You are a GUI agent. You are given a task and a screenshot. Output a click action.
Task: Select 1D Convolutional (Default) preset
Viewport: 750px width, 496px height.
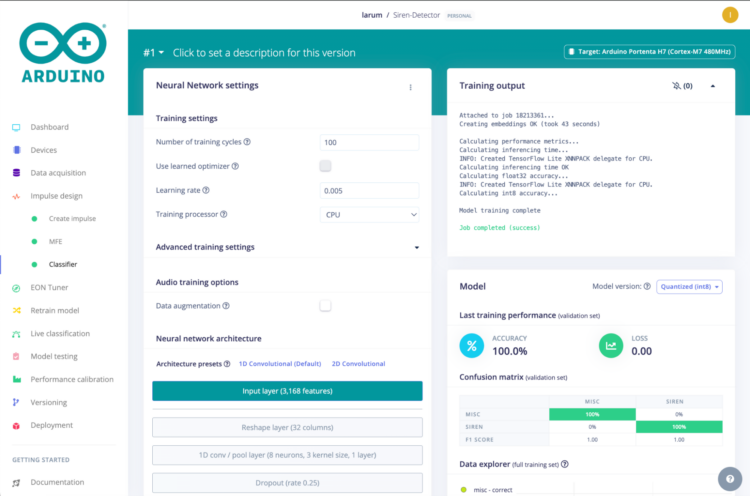[x=280, y=364]
